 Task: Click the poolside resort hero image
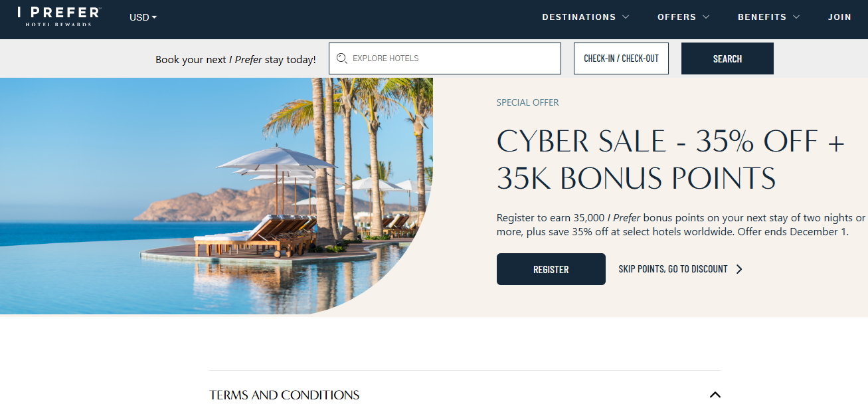pyautogui.click(x=217, y=196)
